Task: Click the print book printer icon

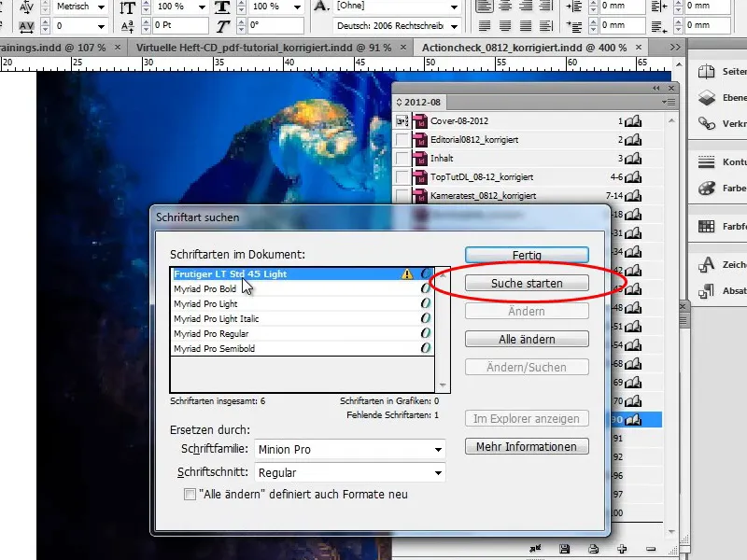Action: [x=593, y=549]
